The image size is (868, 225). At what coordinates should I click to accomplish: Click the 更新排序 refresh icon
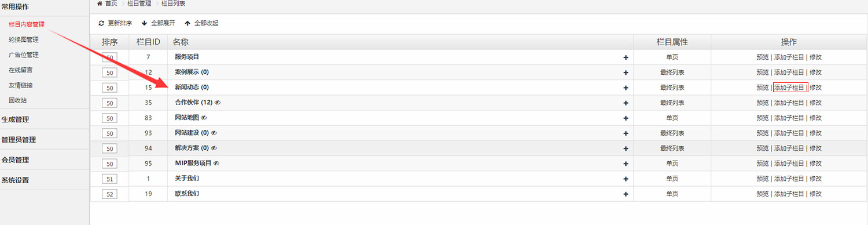click(x=101, y=23)
